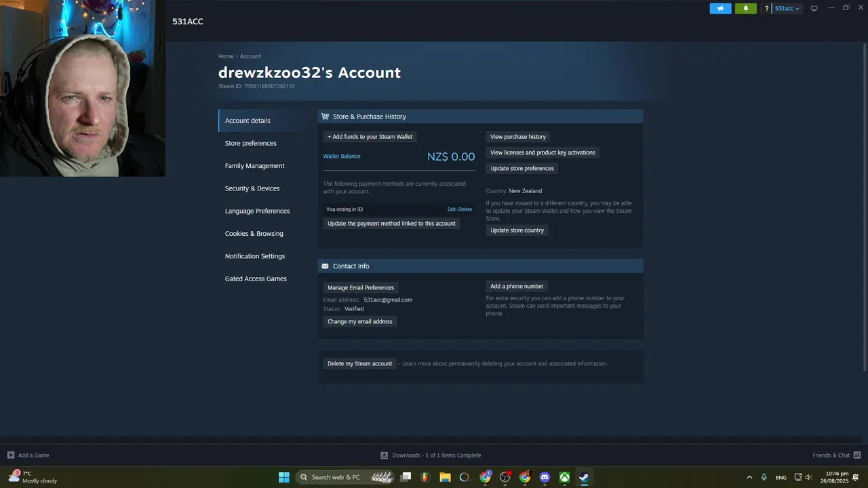This screenshot has height=488, width=868.
Task: Open Task View on the taskbar
Action: click(406, 477)
